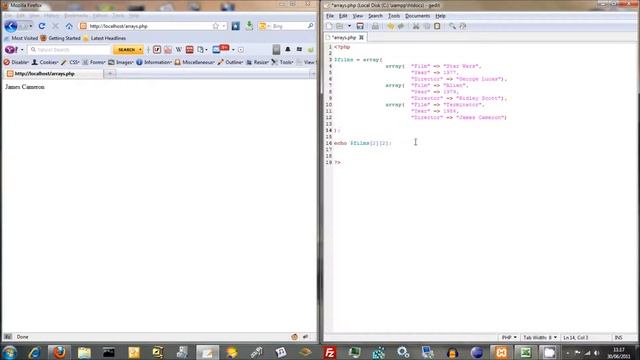640x360 pixels.
Task: Open a new Firefox tab
Action: point(109,73)
